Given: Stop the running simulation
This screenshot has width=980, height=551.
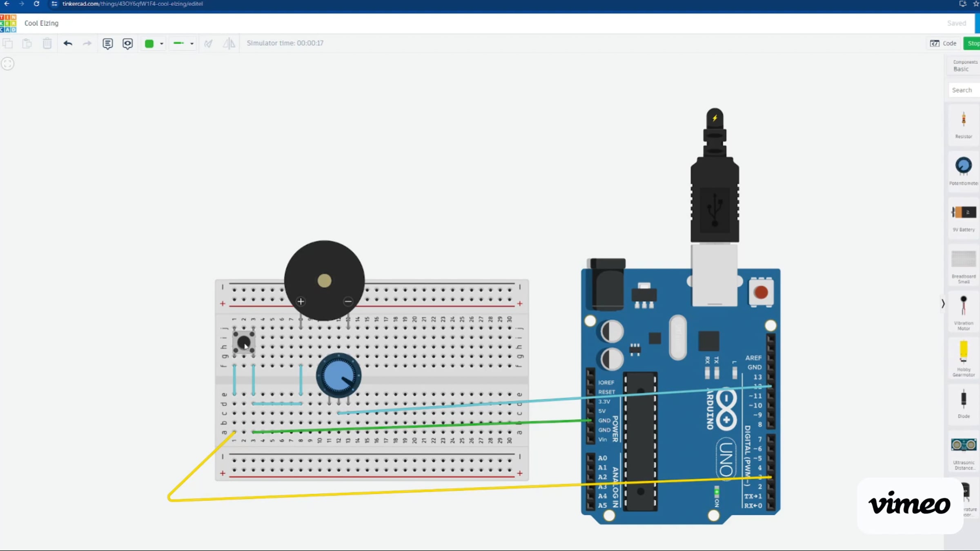Looking at the screenshot, I should tap(973, 43).
